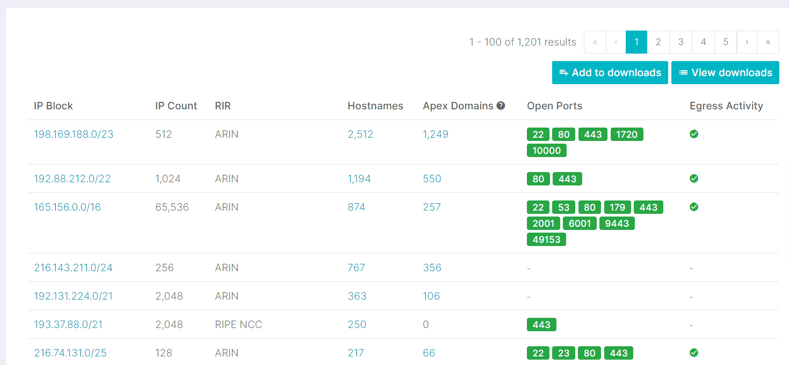Select page 3 in pagination
The width and height of the screenshot is (789, 365).
click(681, 42)
